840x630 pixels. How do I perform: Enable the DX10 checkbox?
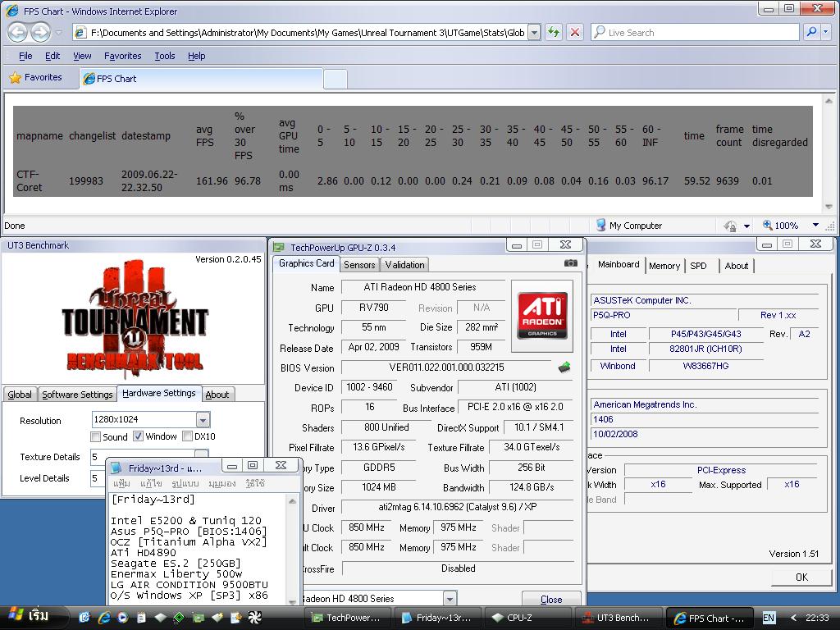(x=188, y=436)
